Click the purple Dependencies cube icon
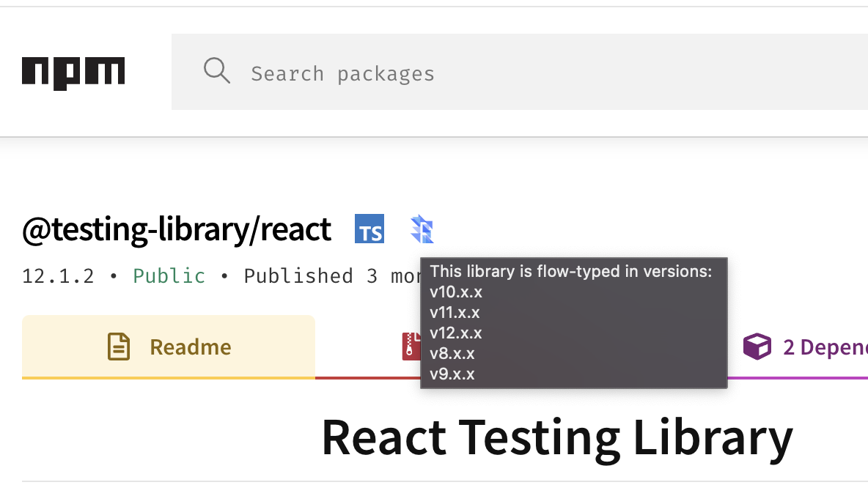Image resolution: width=868 pixels, height=485 pixels. tap(757, 347)
